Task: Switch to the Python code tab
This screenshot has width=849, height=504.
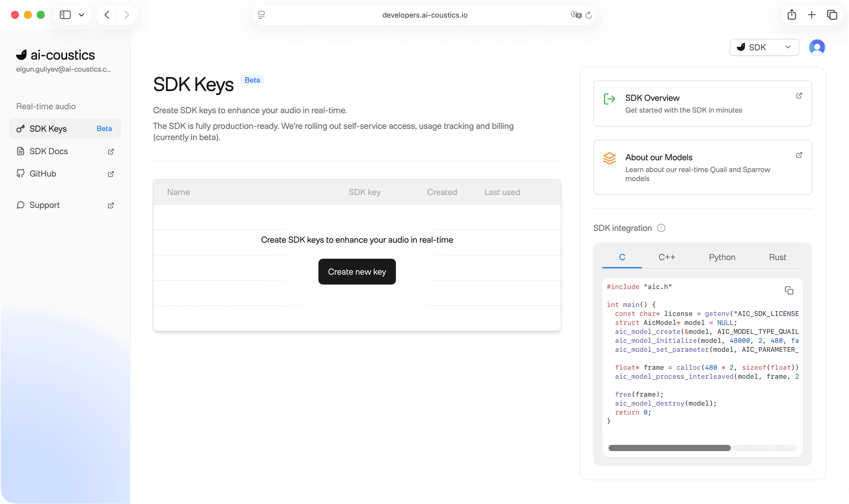Action: coord(722,257)
